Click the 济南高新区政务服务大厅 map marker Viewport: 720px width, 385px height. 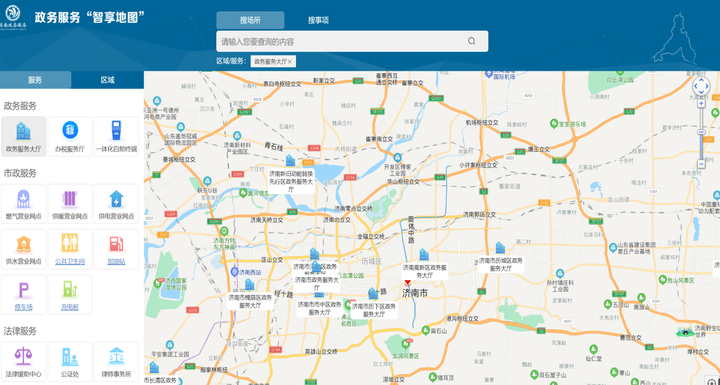tap(424, 254)
